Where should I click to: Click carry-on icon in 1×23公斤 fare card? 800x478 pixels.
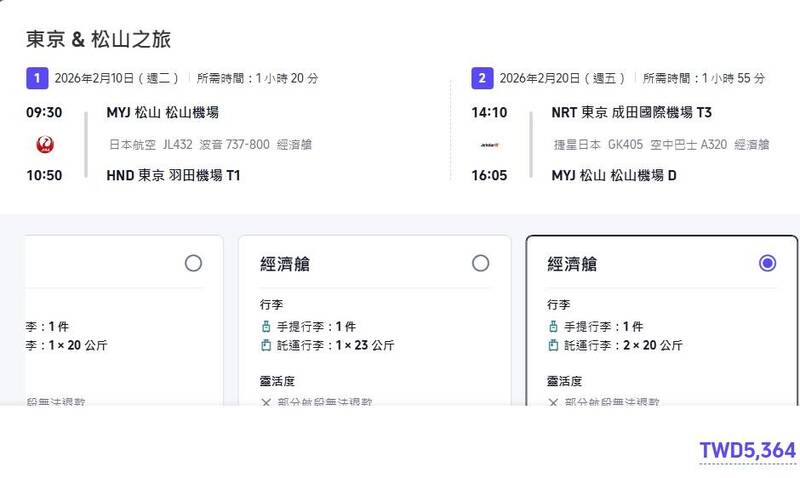coord(265,327)
